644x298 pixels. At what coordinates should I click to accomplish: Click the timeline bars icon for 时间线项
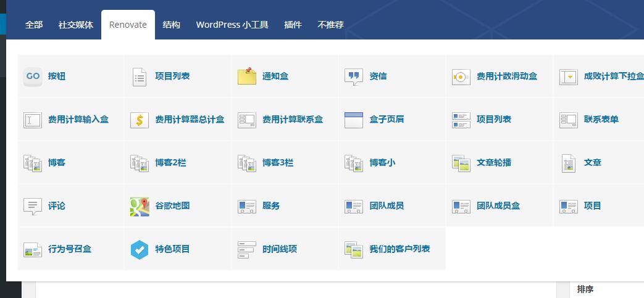(x=247, y=250)
